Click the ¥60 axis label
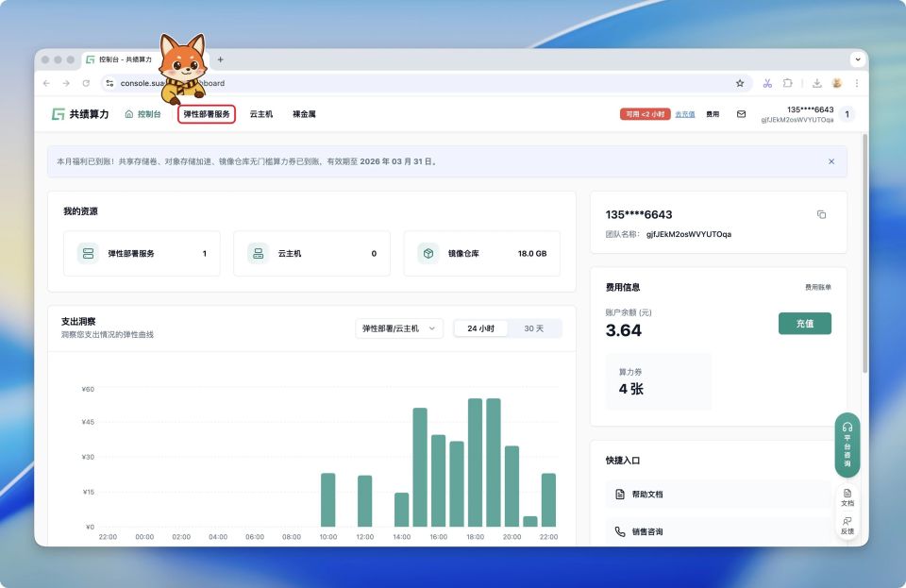This screenshot has width=906, height=588. tap(88, 389)
